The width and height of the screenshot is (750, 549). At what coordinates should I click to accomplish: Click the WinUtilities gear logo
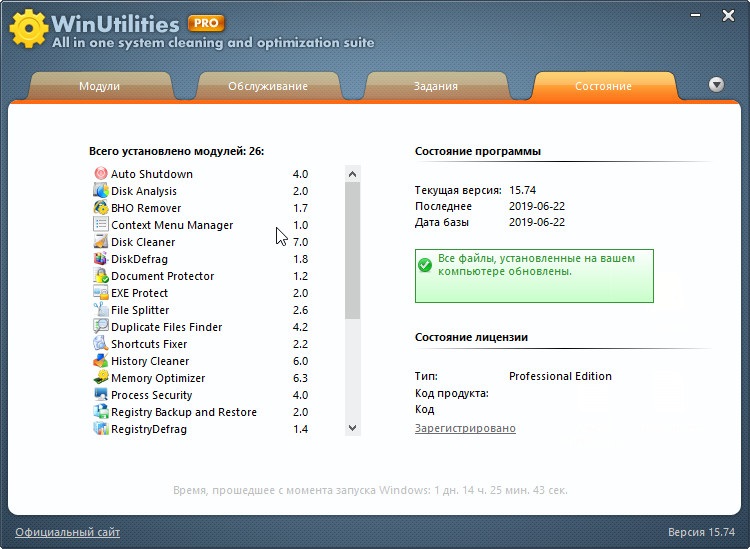point(28,28)
